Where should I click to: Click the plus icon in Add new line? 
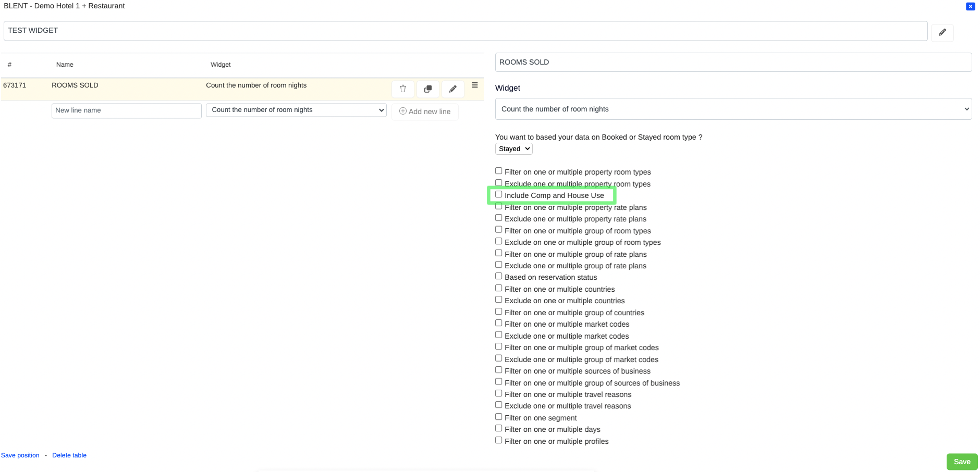pos(403,111)
